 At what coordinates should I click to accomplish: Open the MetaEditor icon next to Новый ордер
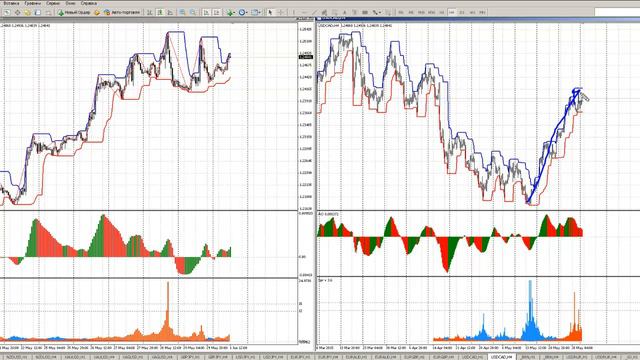[x=97, y=13]
